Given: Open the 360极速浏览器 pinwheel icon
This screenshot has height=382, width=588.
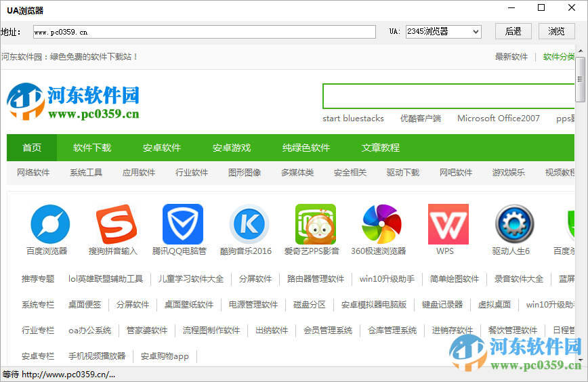Looking at the screenshot, I should (x=382, y=224).
